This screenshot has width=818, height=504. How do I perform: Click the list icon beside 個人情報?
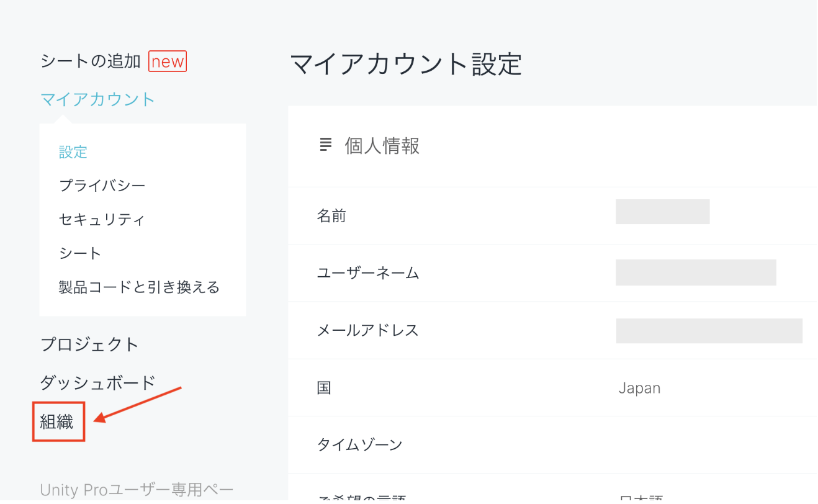[325, 145]
